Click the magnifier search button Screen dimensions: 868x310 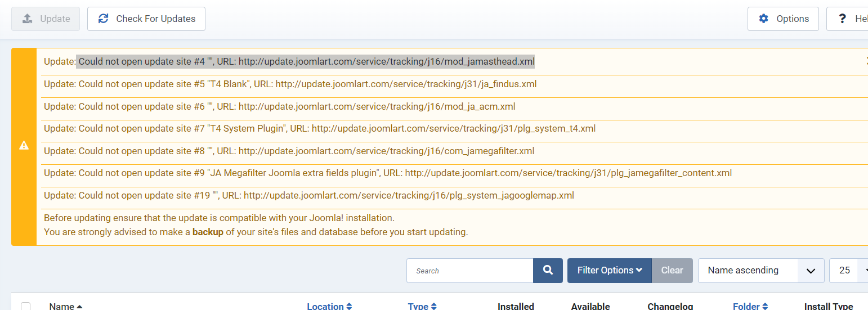(548, 271)
